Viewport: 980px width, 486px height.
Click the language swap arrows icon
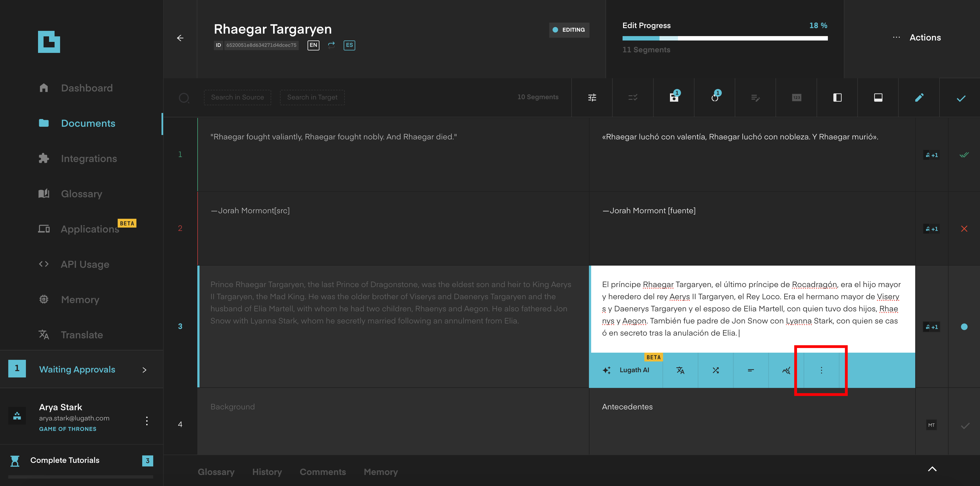(331, 45)
